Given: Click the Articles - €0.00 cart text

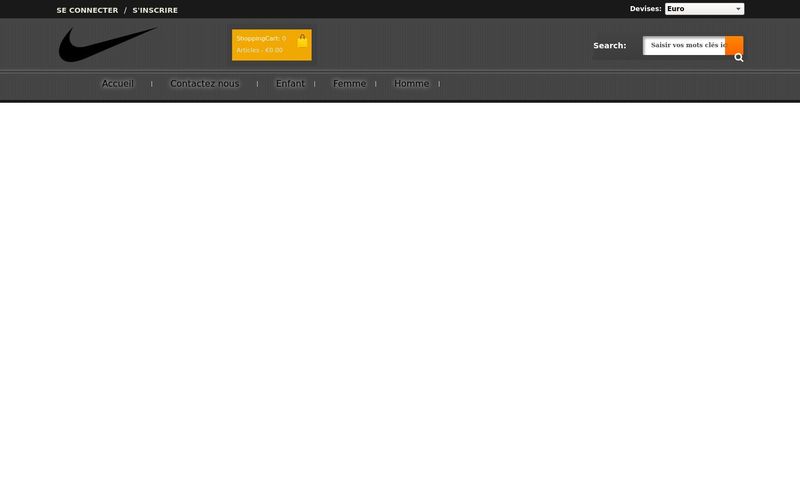Looking at the screenshot, I should [x=260, y=50].
